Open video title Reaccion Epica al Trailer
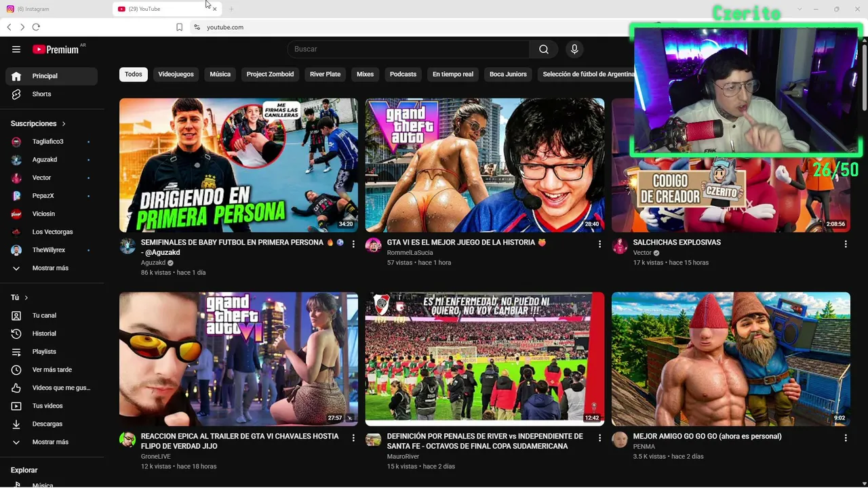Viewport: 868px width, 488px height. coord(240,441)
